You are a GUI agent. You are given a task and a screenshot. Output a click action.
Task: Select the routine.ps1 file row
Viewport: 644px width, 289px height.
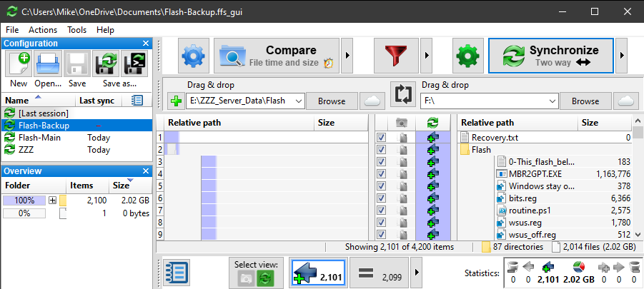pos(545,211)
